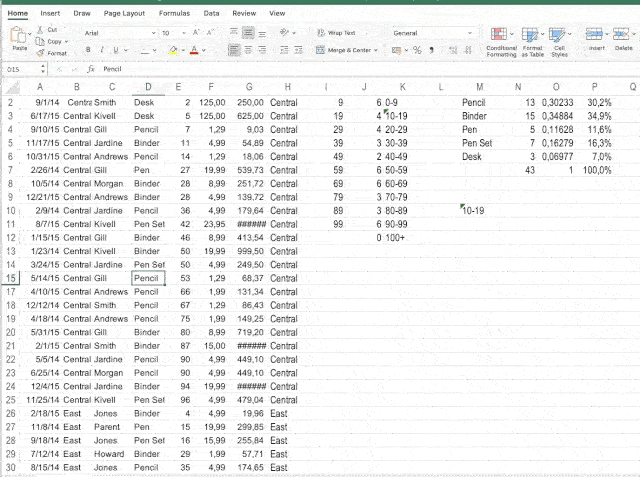The width and height of the screenshot is (640, 477).
Task: Open the fill color dropdown arrow
Action: coord(183,50)
